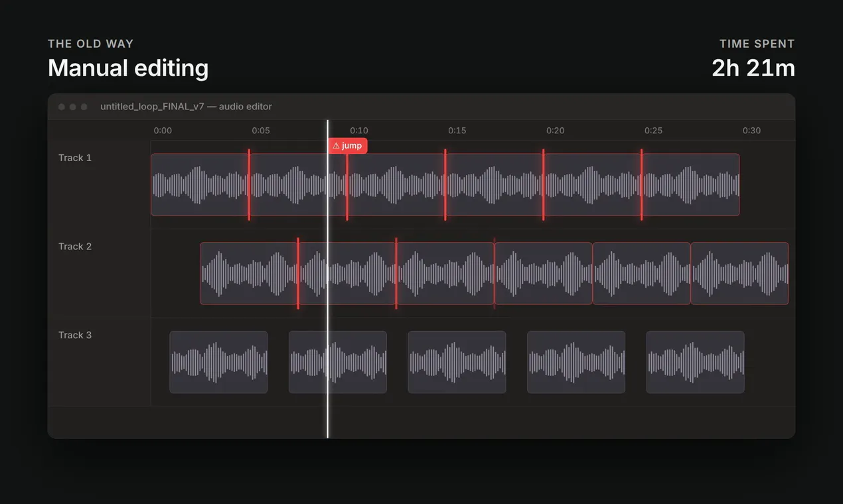
Task: Seek to 0:15 on the time ruler
Action: pyautogui.click(x=457, y=131)
